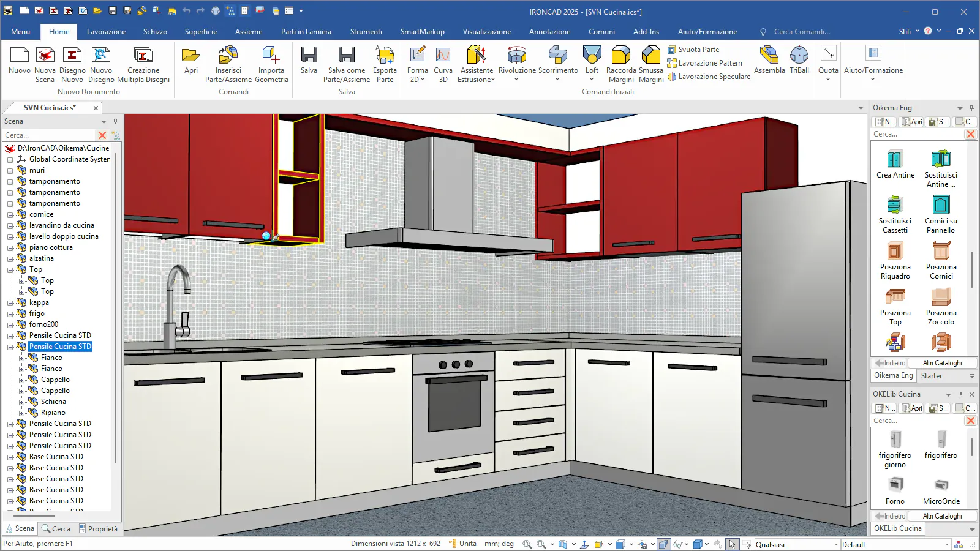
Task: Toggle the pin on OKELib Cucina panel
Action: click(x=960, y=394)
